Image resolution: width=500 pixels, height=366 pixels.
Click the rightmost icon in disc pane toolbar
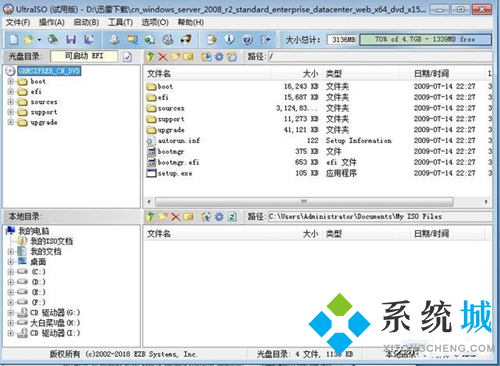pos(232,57)
